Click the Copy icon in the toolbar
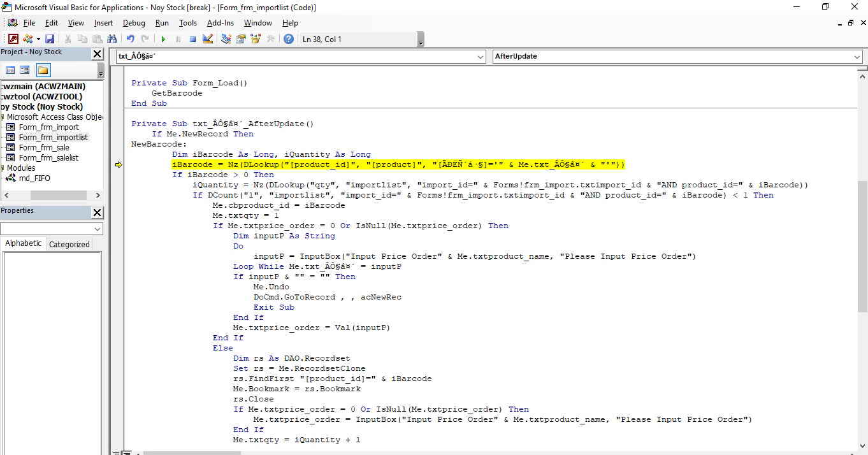The height and width of the screenshot is (455, 868). [82, 39]
